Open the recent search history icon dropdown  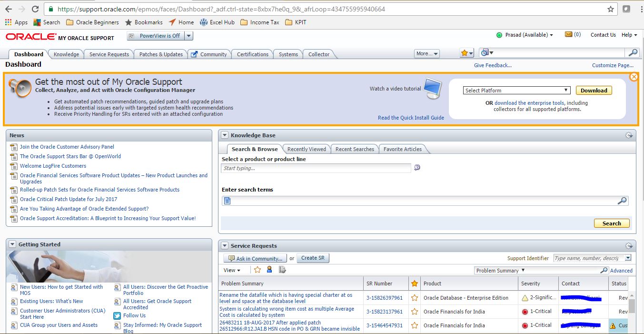click(x=486, y=53)
